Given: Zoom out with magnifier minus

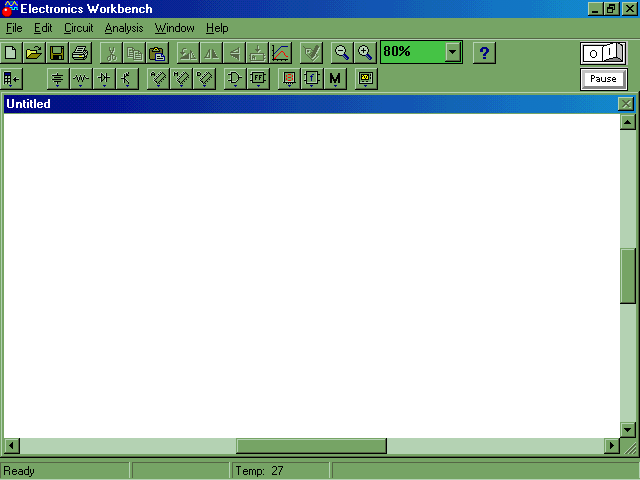Looking at the screenshot, I should pos(342,53).
